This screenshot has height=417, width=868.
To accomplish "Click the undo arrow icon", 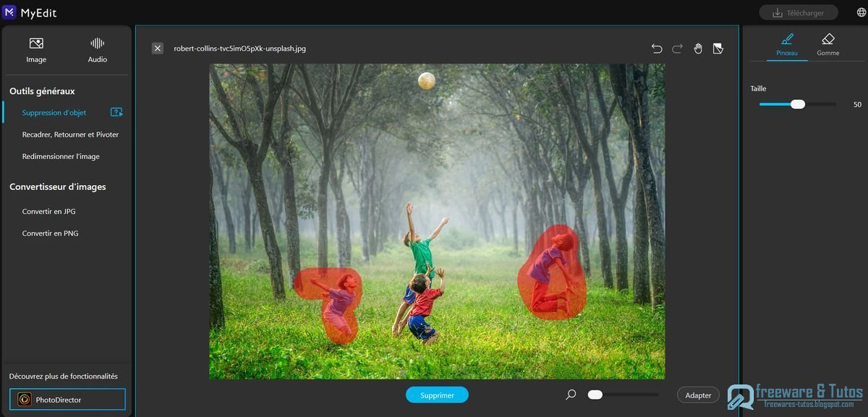I will (x=656, y=48).
